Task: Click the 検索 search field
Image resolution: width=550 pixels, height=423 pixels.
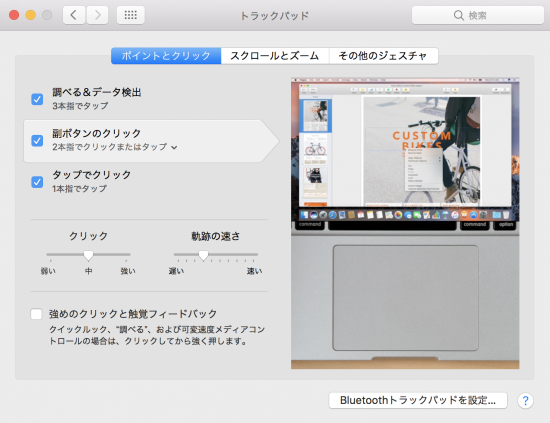Action: [x=478, y=15]
